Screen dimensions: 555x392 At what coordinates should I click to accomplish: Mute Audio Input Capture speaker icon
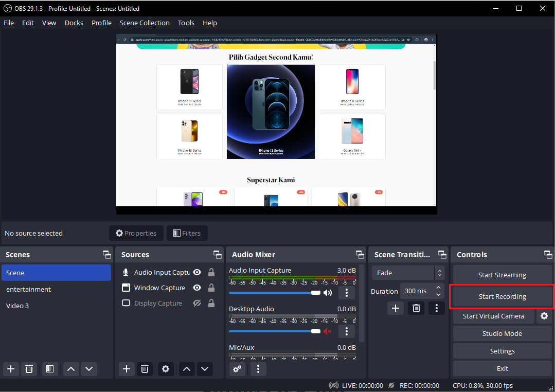pos(328,293)
